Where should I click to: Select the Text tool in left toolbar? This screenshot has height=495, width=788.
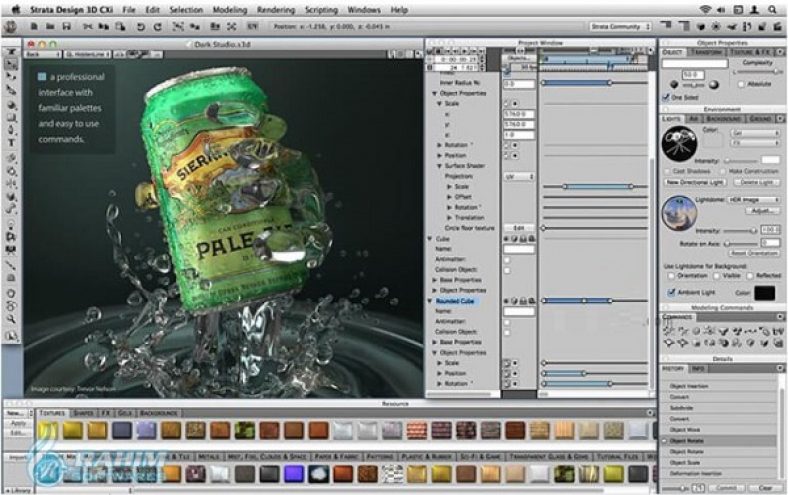point(11,144)
